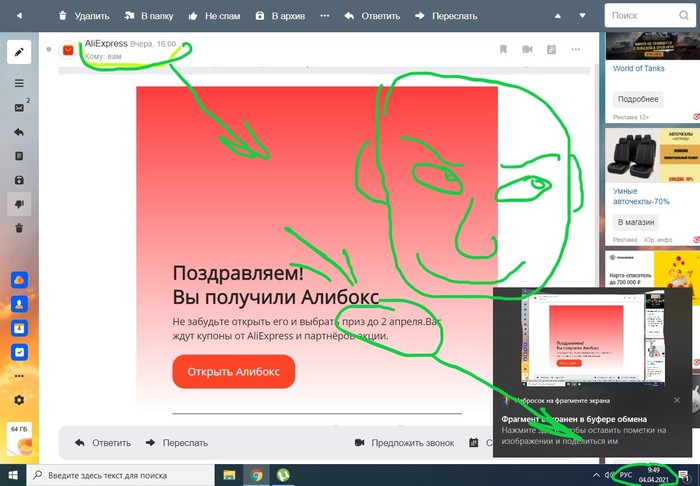Compose new email pencil button
Image resolution: width=700 pixels, height=486 pixels.
tap(19, 52)
